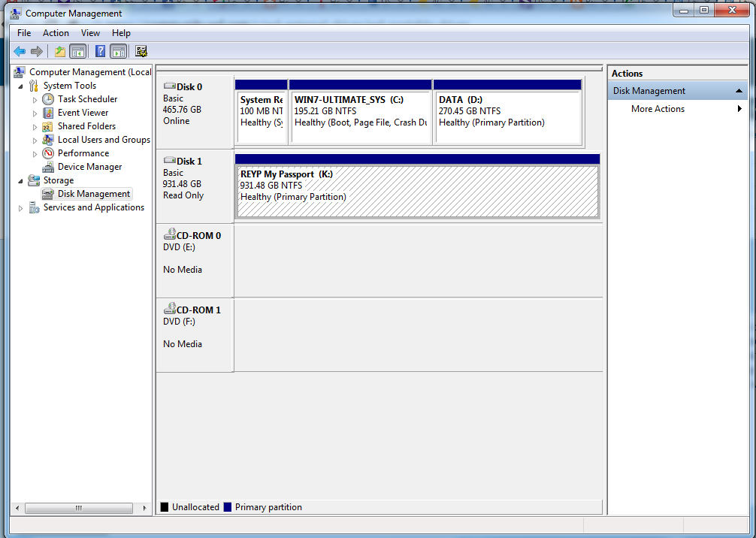Expand the Shared Folders node
The image size is (756, 538).
click(35, 127)
